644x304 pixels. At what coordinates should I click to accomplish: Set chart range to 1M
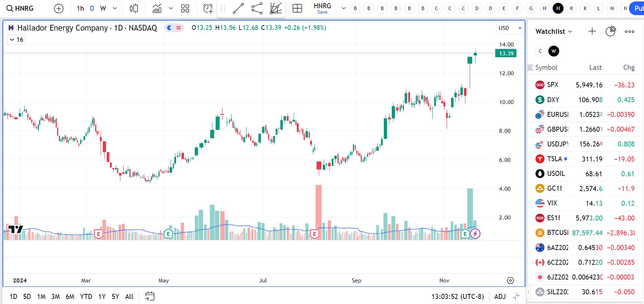tap(41, 296)
